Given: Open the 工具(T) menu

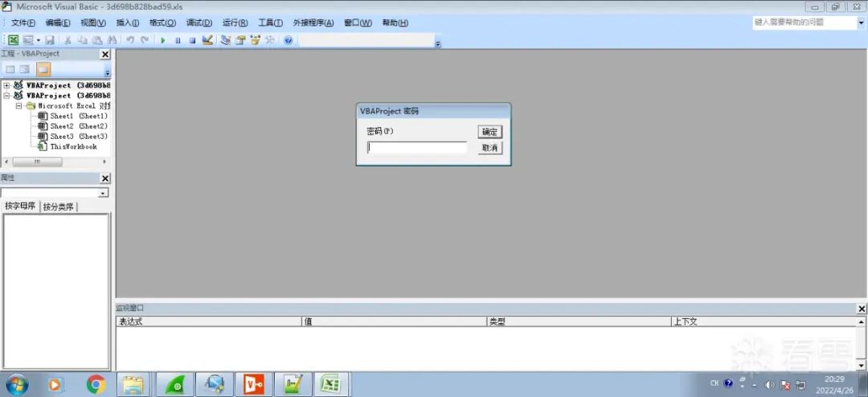Looking at the screenshot, I should pyautogui.click(x=271, y=23).
